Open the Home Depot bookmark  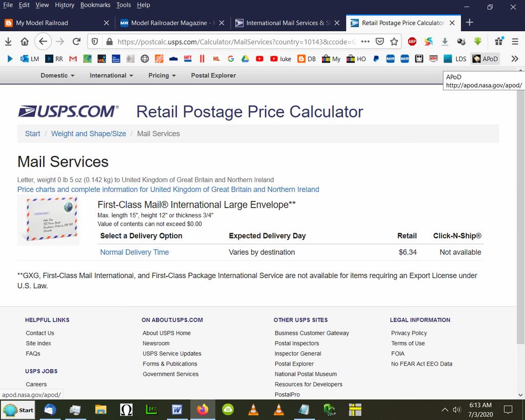coord(159,59)
